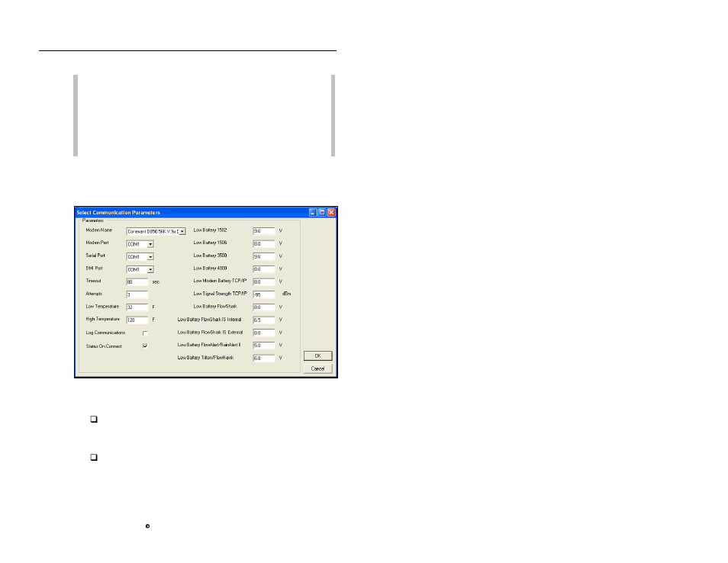Image resolution: width=728 pixels, height=563 pixels.
Task: Click the High Temperature field
Action: coord(137,320)
